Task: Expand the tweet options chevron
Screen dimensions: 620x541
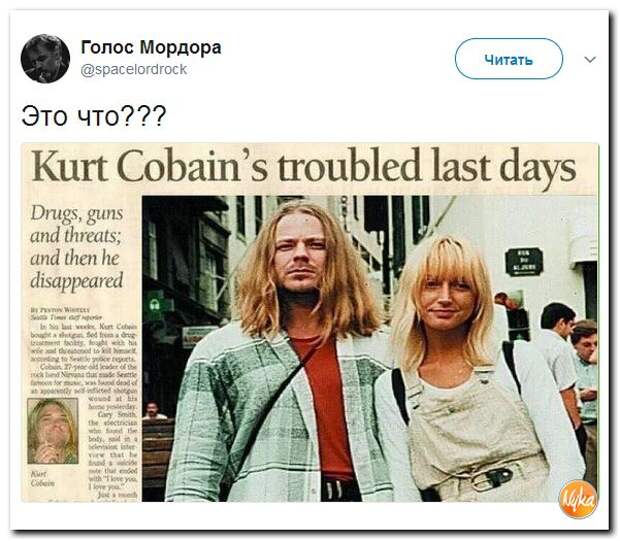Action: tap(590, 60)
